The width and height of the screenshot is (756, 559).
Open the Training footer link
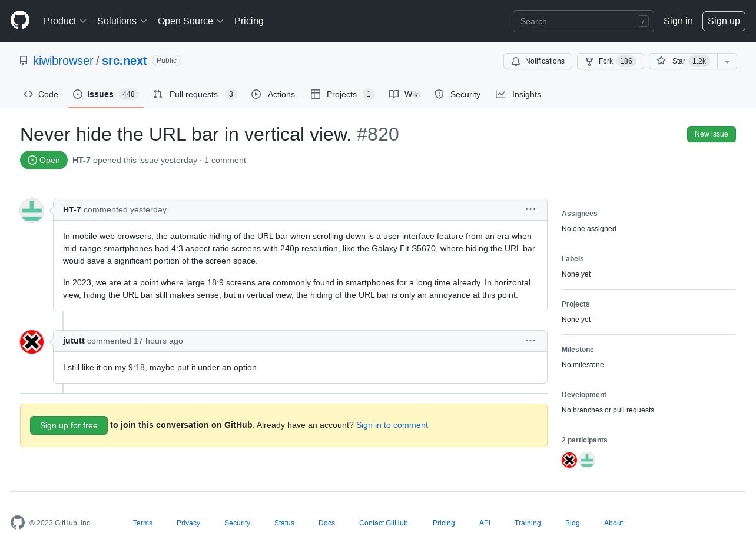point(528,523)
